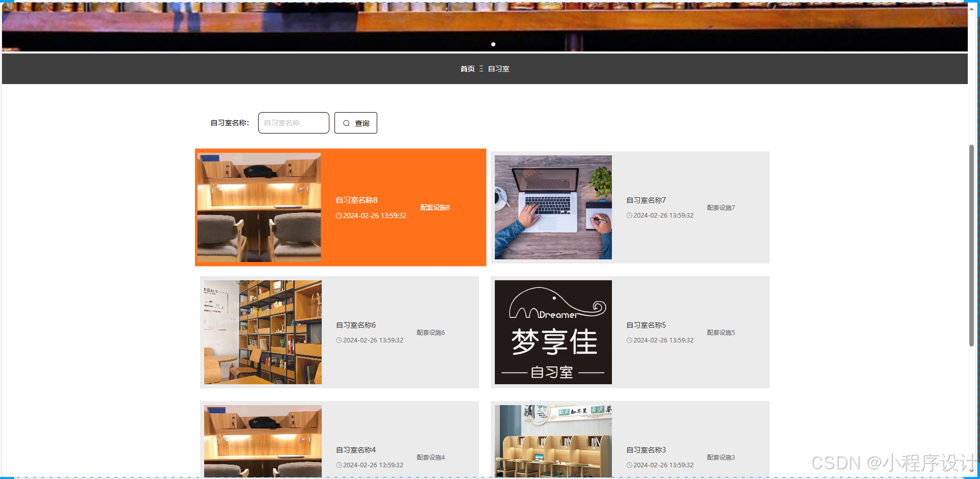
Task: Click the 配套设施4 label
Action: point(431,458)
